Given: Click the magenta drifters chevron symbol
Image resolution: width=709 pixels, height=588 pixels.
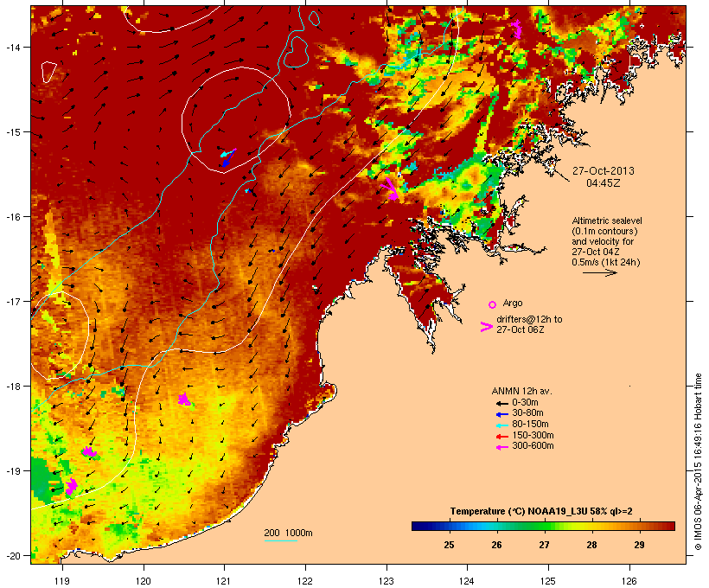Looking at the screenshot, I should click(486, 327).
